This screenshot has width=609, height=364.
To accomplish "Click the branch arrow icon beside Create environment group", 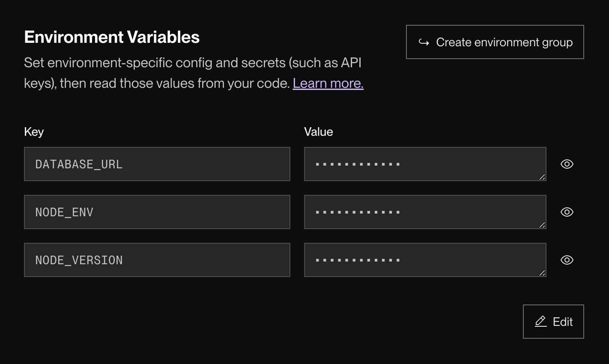I will [x=423, y=42].
